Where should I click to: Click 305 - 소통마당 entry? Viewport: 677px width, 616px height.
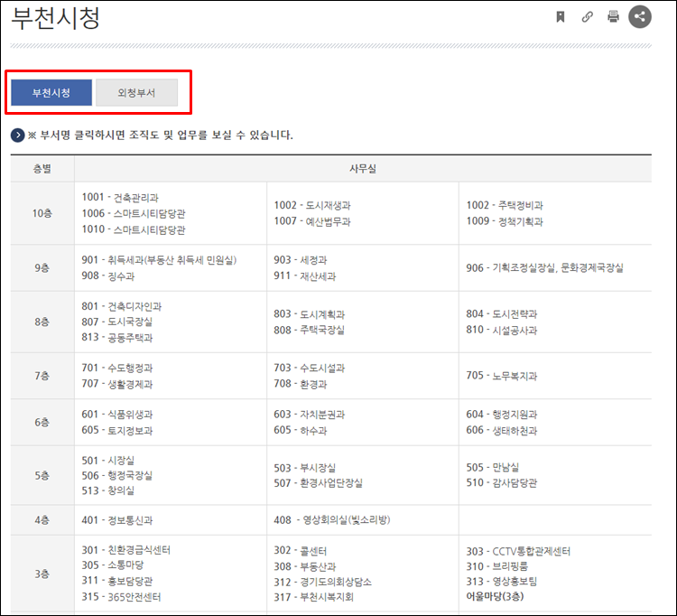tap(112, 565)
